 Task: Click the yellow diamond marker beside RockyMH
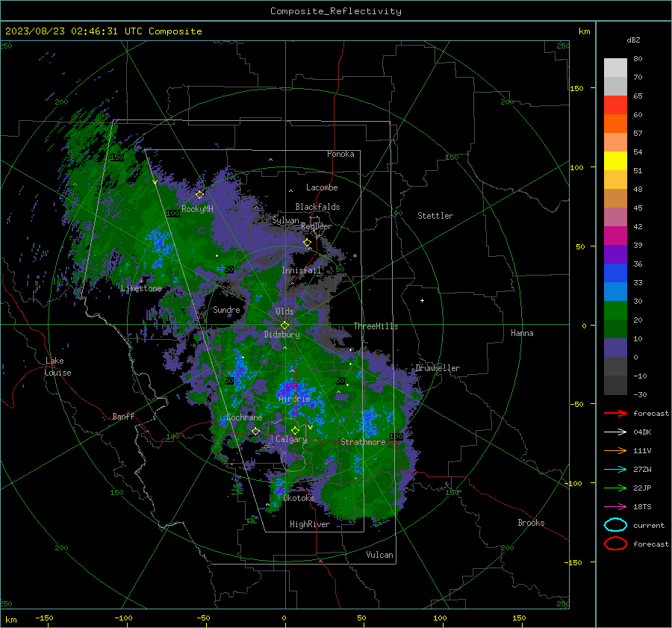pos(199,195)
